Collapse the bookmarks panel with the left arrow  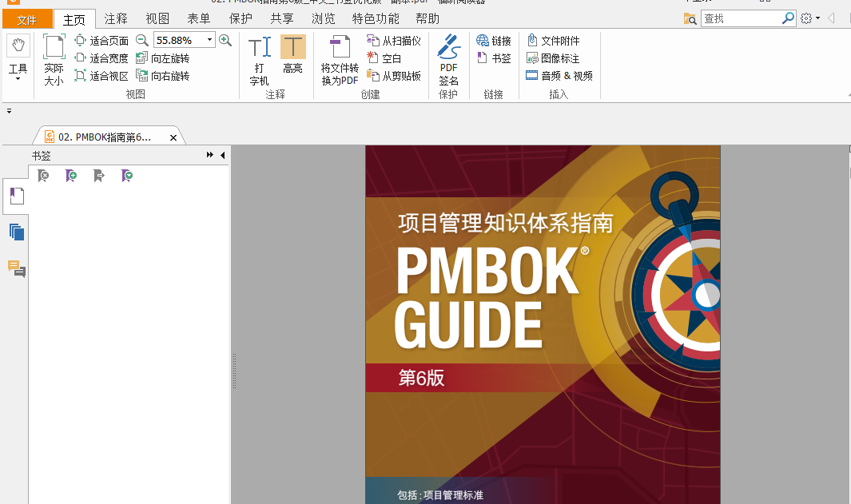[222, 155]
